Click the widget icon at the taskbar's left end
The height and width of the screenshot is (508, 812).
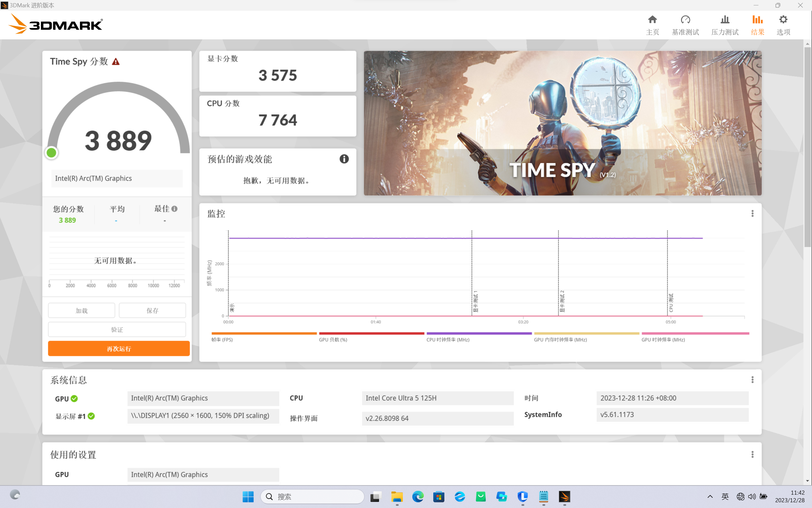point(15,495)
